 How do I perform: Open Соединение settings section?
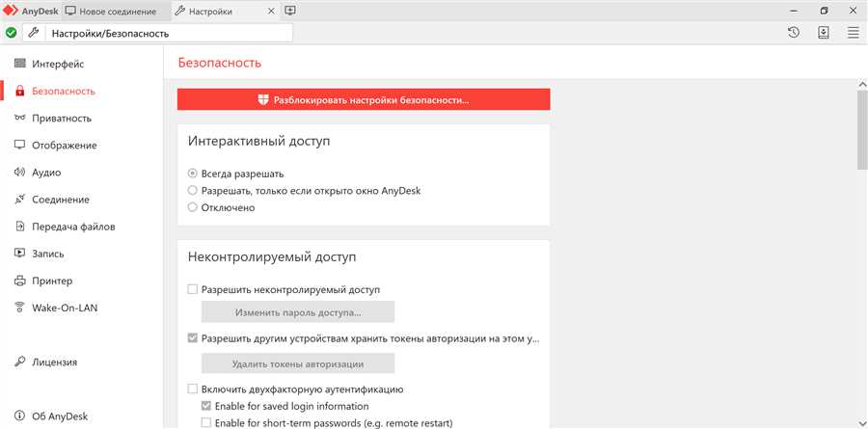pos(61,200)
